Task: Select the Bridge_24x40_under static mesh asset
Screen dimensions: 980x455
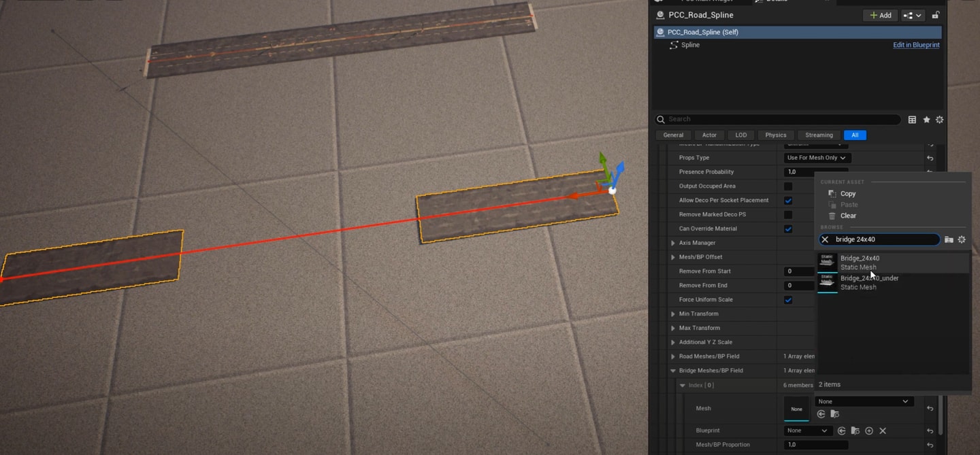Action: click(893, 282)
